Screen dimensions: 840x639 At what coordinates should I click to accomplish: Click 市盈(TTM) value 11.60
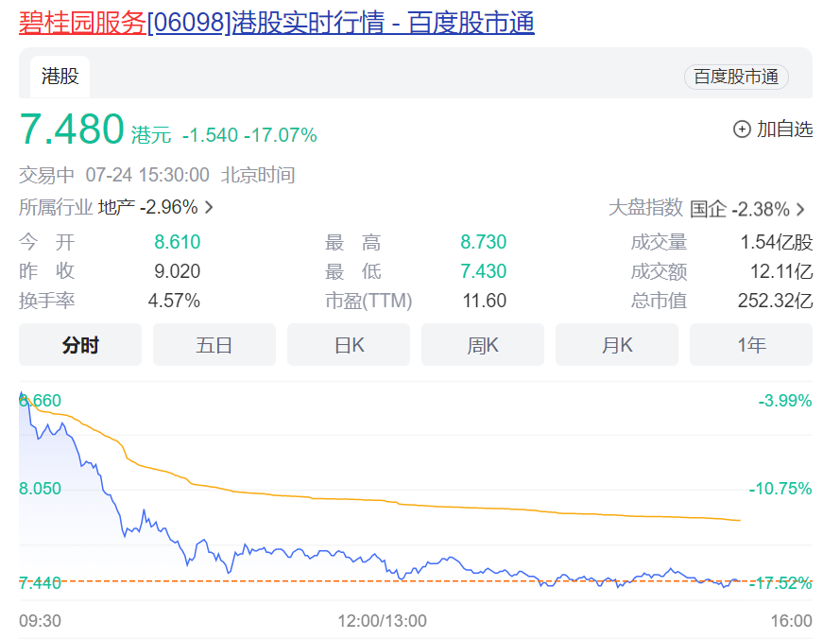(x=485, y=301)
